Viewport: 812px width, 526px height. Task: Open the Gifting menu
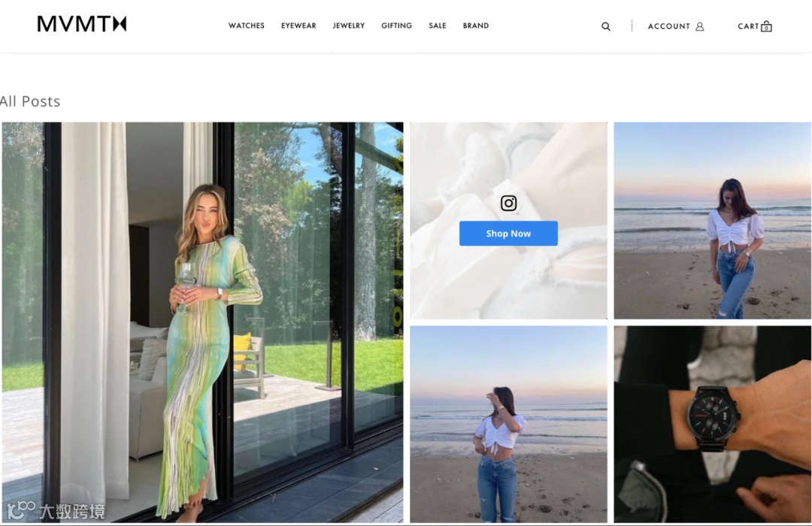point(397,26)
